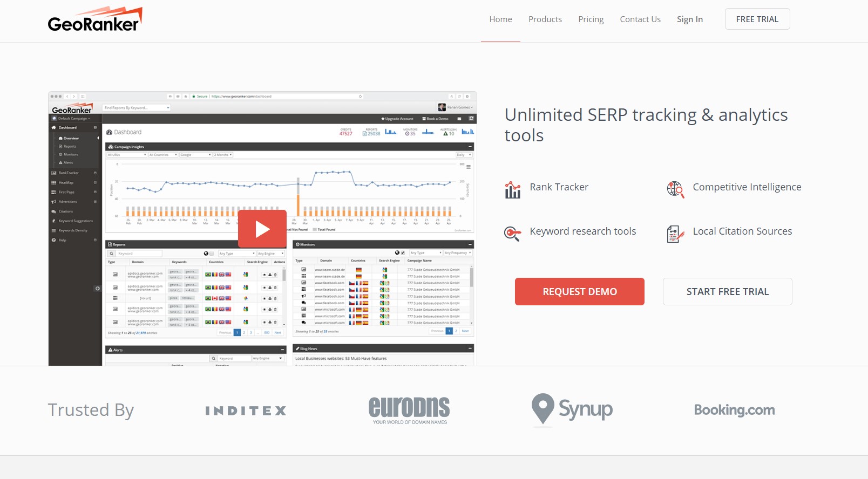Screen dimensions: 868x479
Task: Click the Synup logo
Action: point(572,409)
